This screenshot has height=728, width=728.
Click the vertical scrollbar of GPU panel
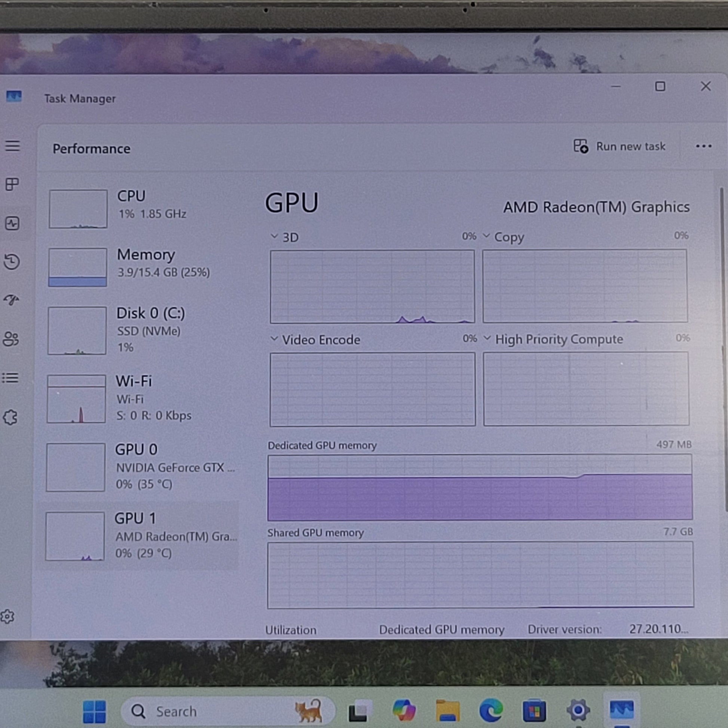722,350
